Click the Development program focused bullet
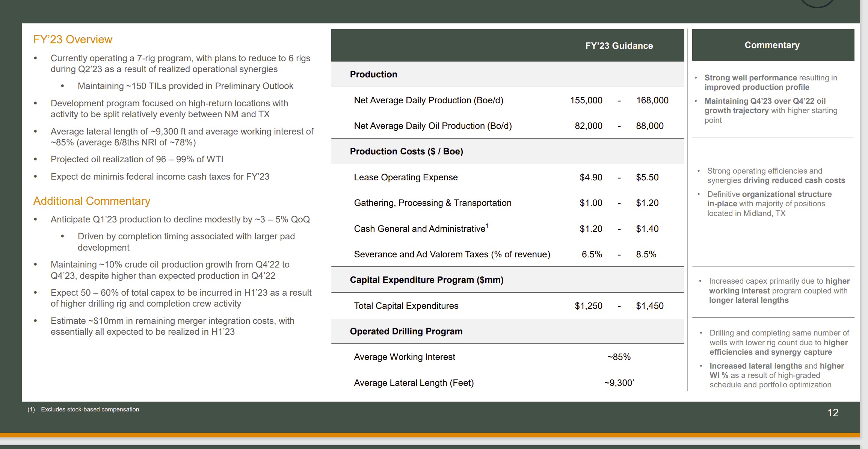Screen dimensions: 868x449 coord(169,109)
